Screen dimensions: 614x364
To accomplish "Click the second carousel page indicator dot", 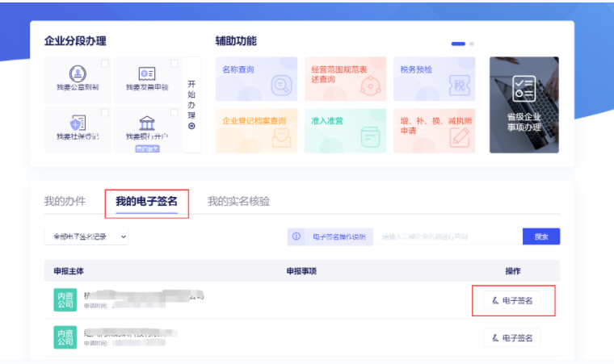I will pyautogui.click(x=472, y=44).
